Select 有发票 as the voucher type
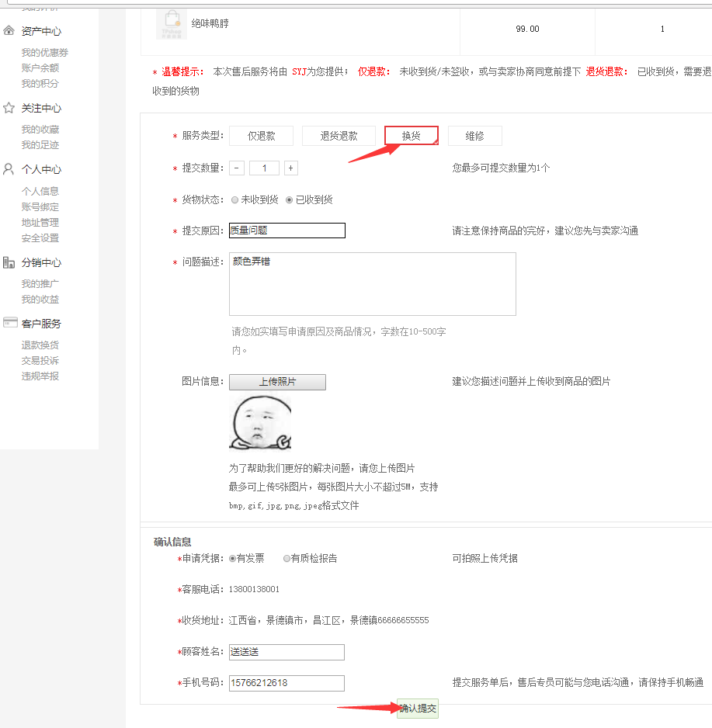 click(x=232, y=558)
